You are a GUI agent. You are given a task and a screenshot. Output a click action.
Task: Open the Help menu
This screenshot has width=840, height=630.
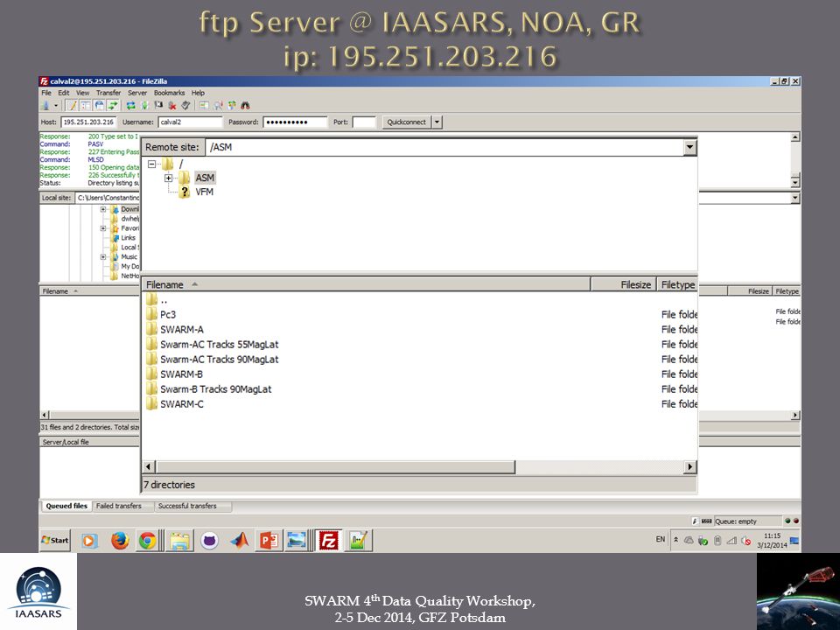tap(199, 93)
